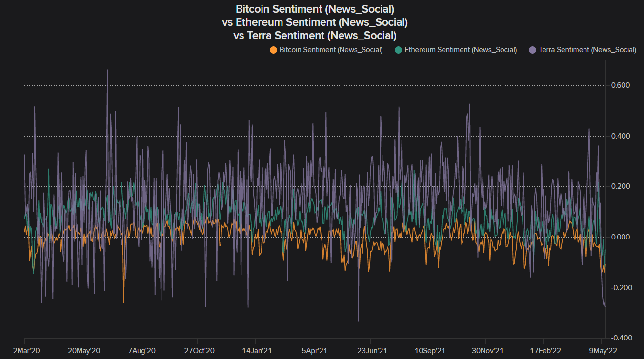Click the 7Aug'20 x-axis date label
644x359 pixels.
click(141, 350)
